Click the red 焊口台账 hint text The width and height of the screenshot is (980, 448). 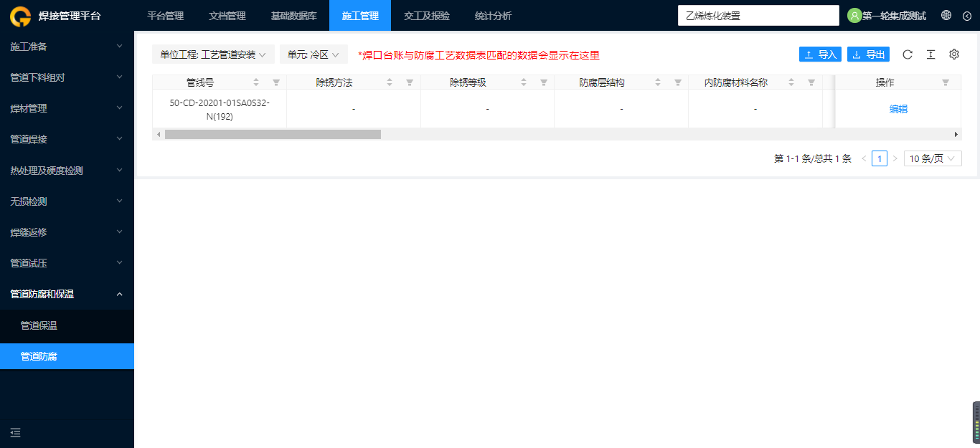(479, 55)
